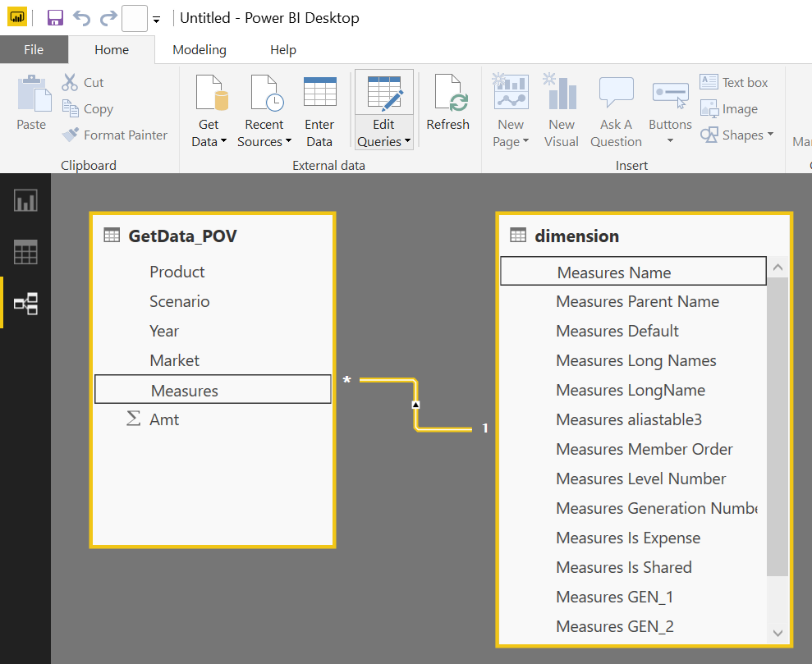Click the Enter Data table icon
The image size is (812, 664).
pos(320,92)
